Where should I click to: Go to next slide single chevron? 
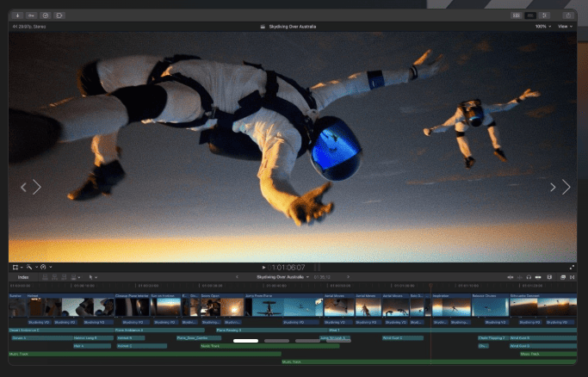point(553,187)
